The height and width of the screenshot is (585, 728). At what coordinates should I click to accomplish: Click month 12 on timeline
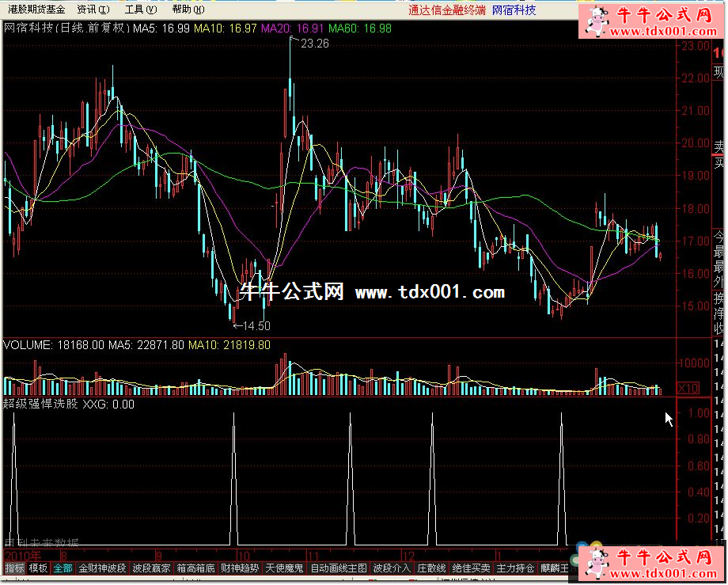click(408, 556)
